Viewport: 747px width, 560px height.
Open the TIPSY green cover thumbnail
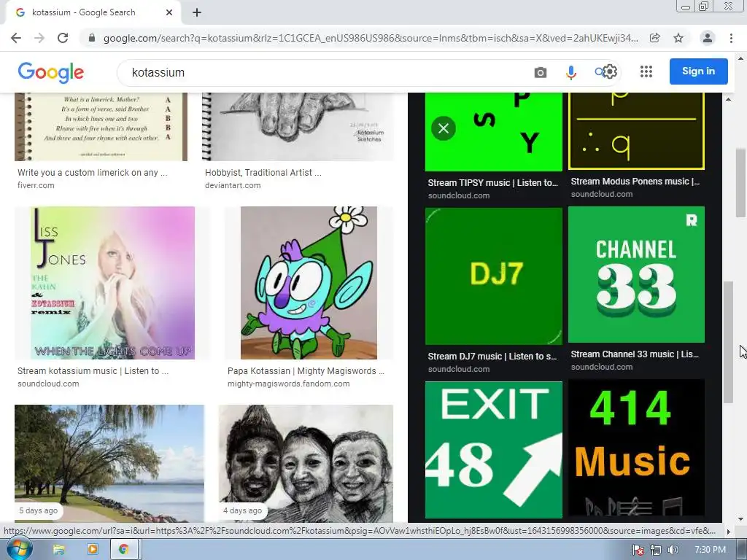494,132
